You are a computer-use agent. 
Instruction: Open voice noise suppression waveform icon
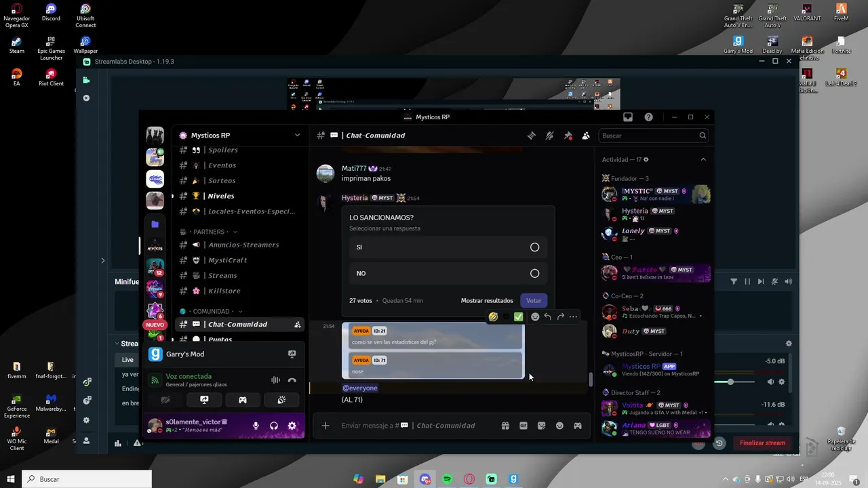click(x=275, y=380)
